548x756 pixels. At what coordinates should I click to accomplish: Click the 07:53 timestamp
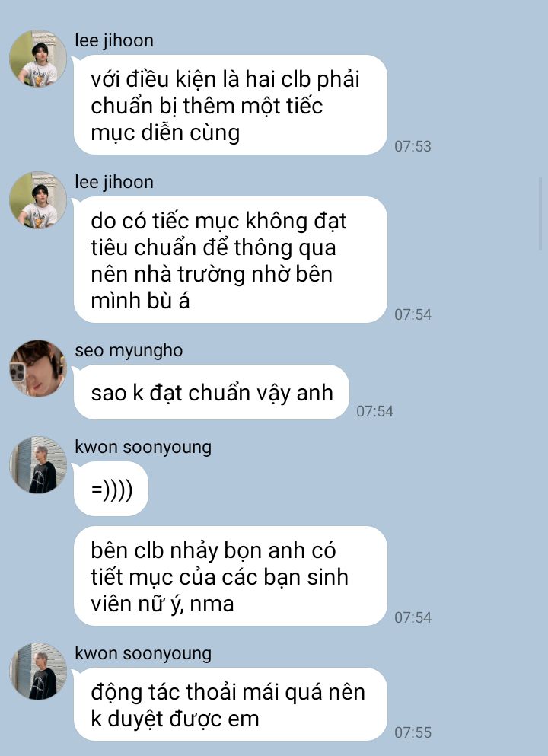tap(413, 146)
